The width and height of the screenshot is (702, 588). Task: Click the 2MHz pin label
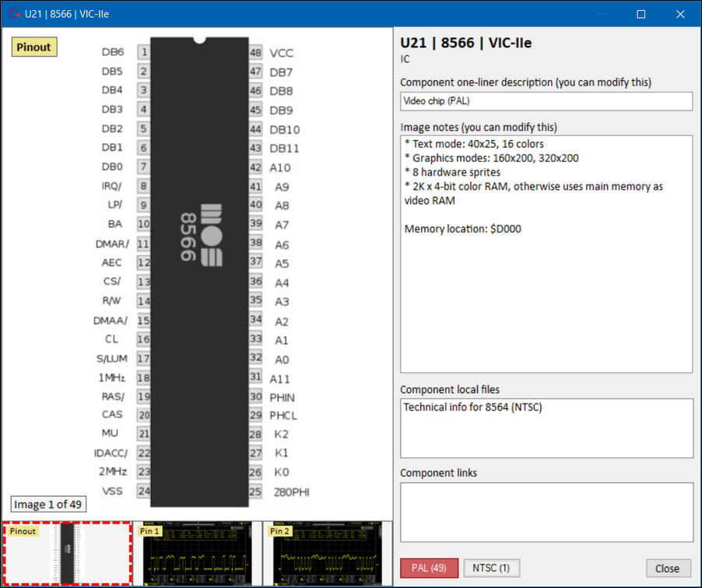point(113,471)
